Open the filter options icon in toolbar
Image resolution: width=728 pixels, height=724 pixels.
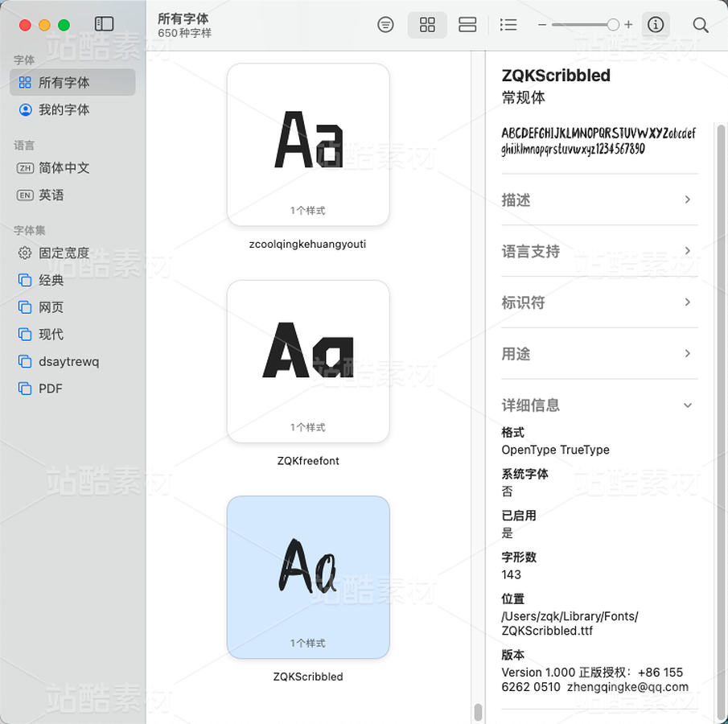385,25
